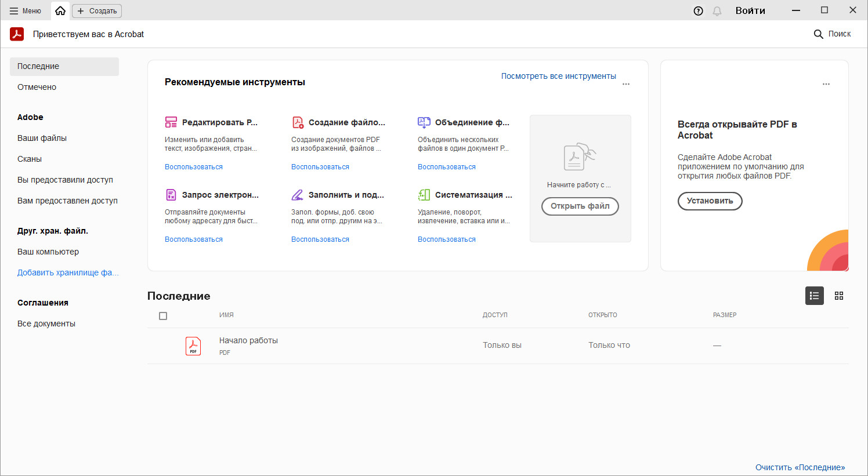Click the Create PDF tool icon
The image size is (868, 476).
[298, 122]
